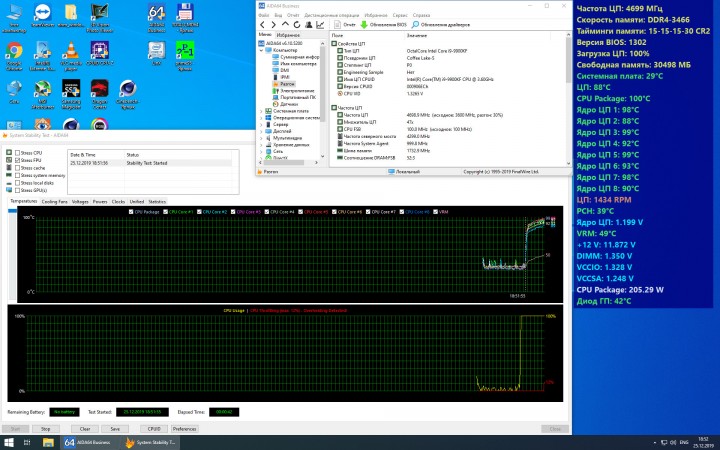Enable the Stress CPU checkbox
Image resolution: width=720 pixels, height=450 pixels.
pos(17,153)
